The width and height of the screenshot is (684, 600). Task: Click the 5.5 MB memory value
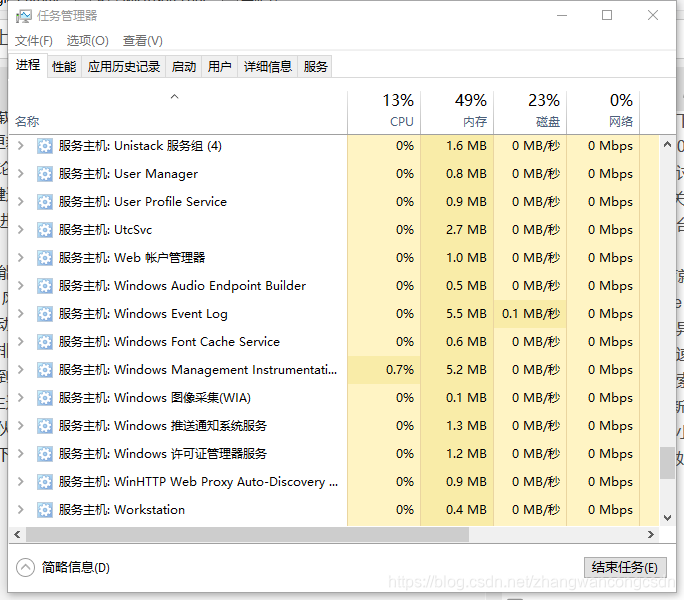(466, 314)
